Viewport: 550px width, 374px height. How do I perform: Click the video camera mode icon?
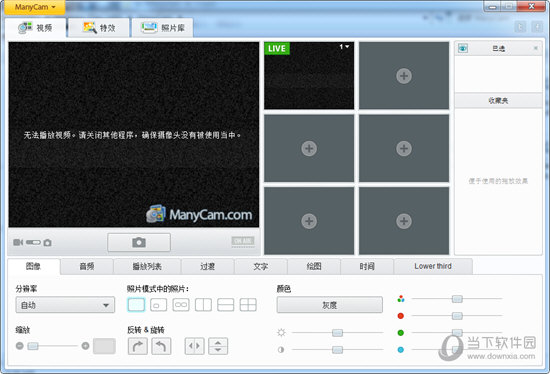(x=18, y=242)
